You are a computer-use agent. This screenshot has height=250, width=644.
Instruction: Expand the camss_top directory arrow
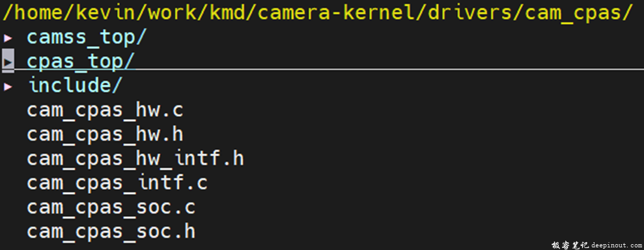point(8,38)
